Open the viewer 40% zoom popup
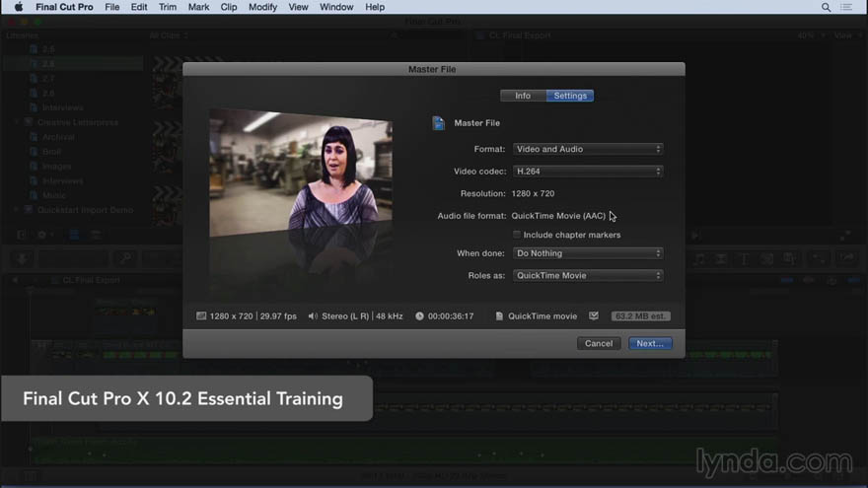Viewport: 868px width, 488px height. point(812,35)
